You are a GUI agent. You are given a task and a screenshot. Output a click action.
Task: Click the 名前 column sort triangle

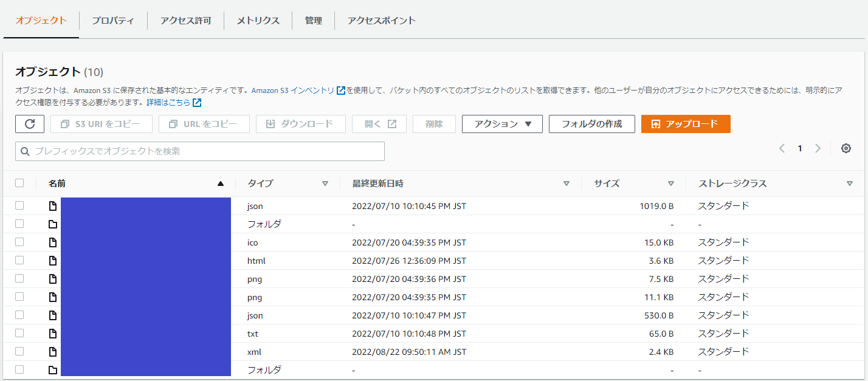pyautogui.click(x=221, y=183)
